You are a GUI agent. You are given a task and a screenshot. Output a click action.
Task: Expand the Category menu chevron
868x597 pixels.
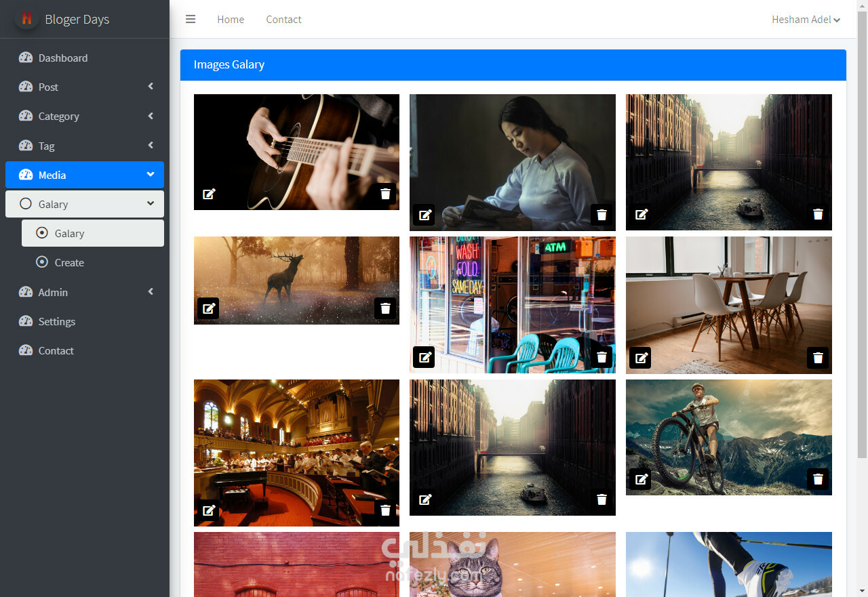tap(151, 116)
